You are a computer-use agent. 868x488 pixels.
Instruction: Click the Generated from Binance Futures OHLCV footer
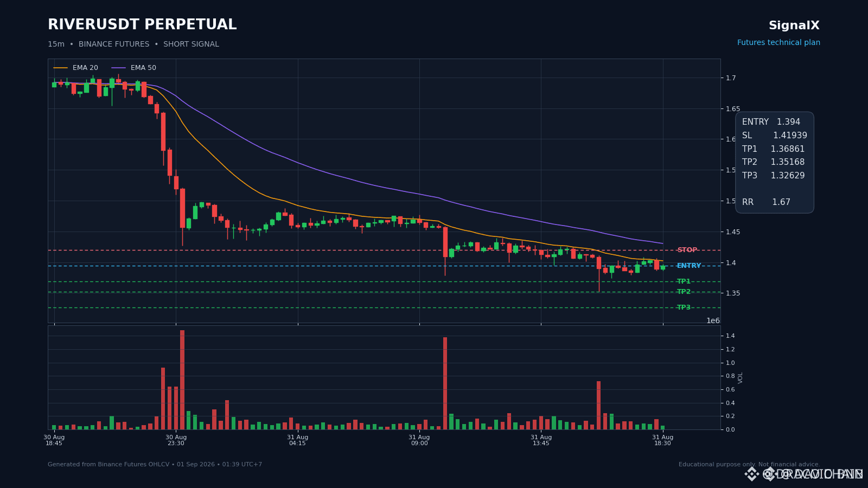155,465
